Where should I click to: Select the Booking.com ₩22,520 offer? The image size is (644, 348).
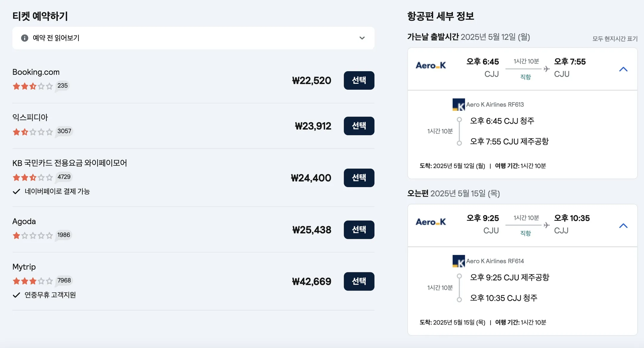click(359, 80)
